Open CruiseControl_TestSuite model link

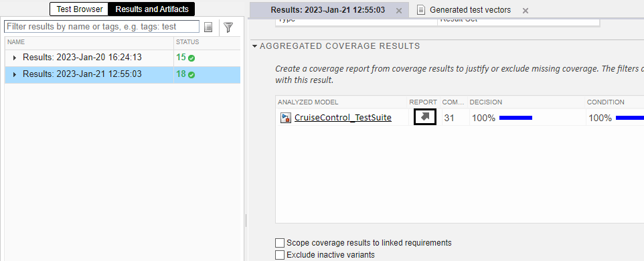click(x=343, y=118)
